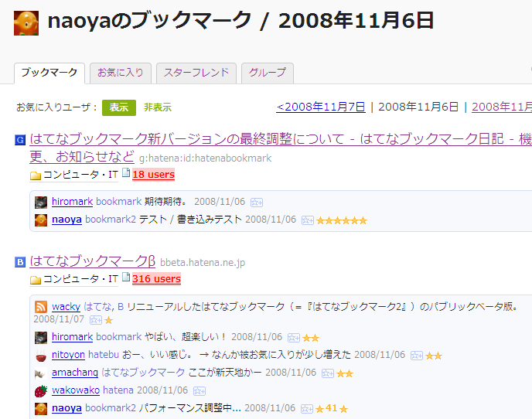This screenshot has width=532, height=419.
Task: Open hiromark's profile in the 期待期待 comment
Action: pyautogui.click(x=72, y=202)
